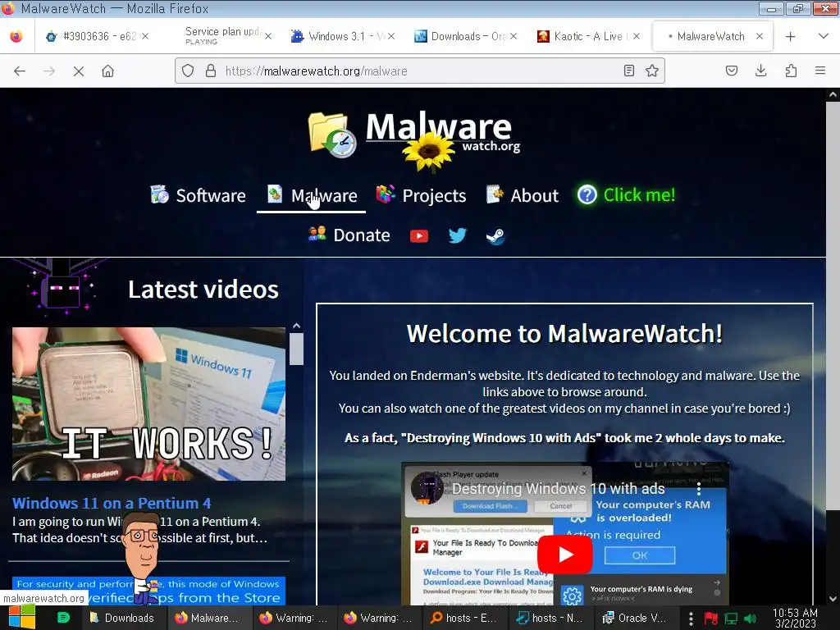Click the page scrollbar down arrow
Viewport: 840px width, 630px height.
pyautogui.click(x=833, y=598)
